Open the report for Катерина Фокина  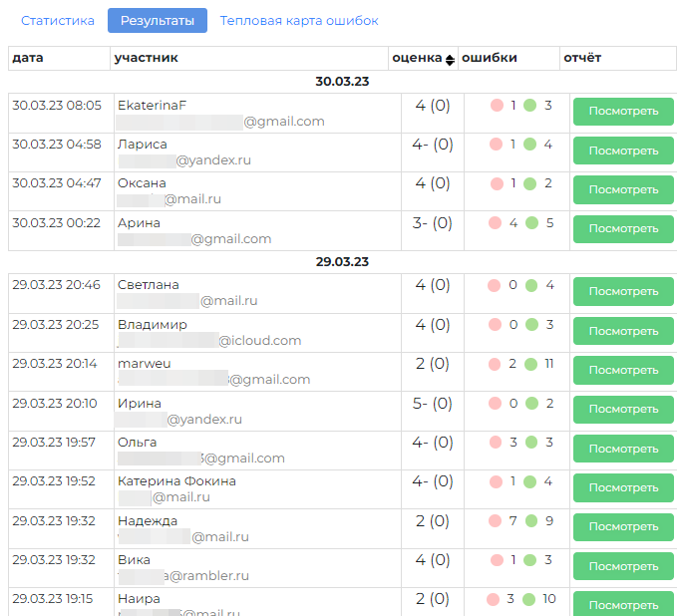point(623,487)
